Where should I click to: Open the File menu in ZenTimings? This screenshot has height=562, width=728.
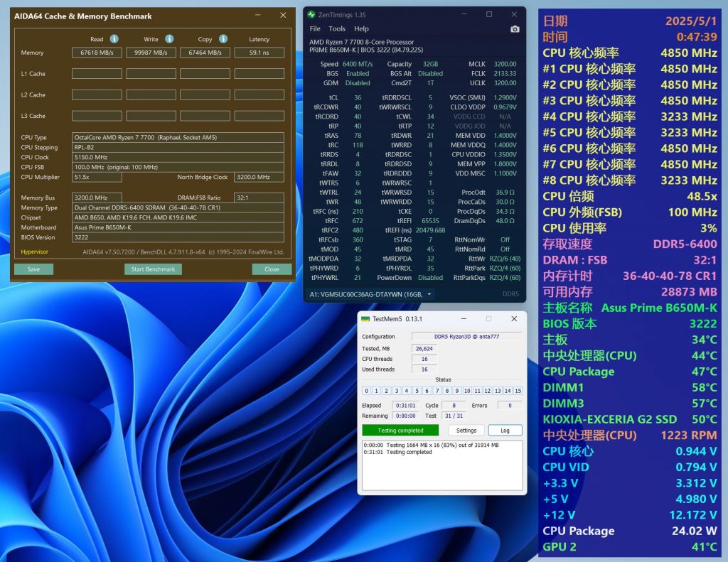point(315,29)
